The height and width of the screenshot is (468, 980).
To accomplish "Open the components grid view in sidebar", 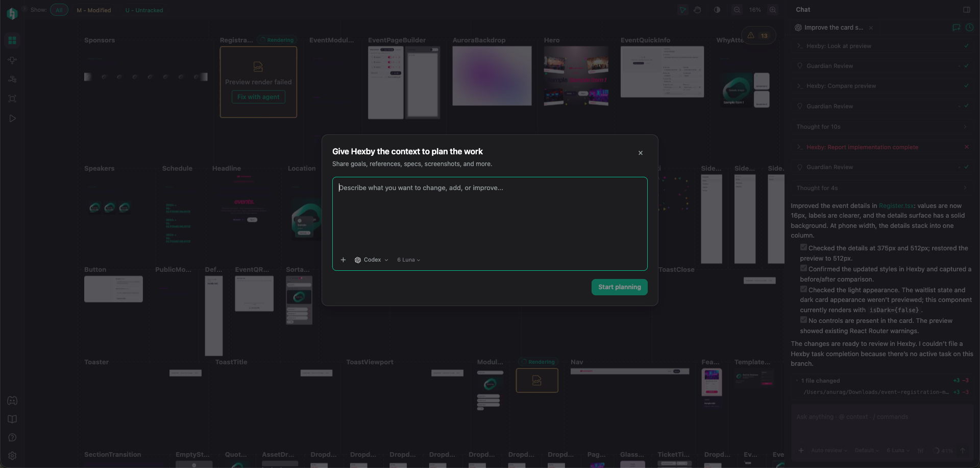I will tap(12, 40).
